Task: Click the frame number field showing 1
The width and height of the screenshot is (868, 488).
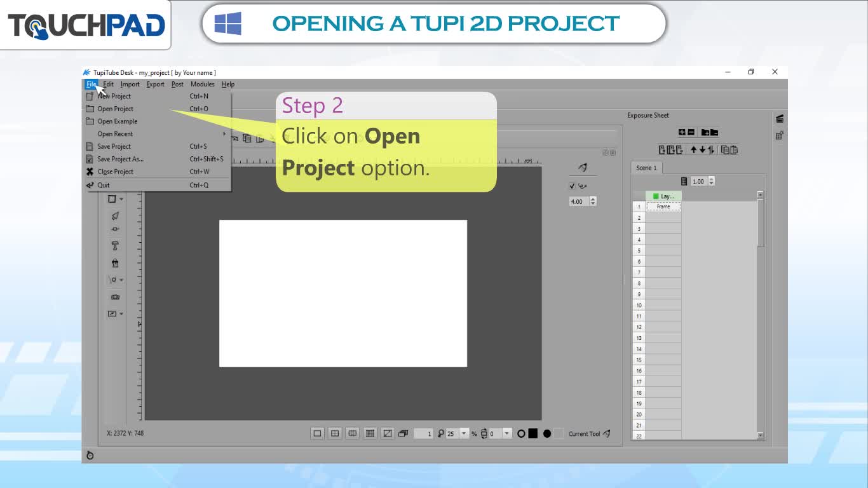Action: 423,433
